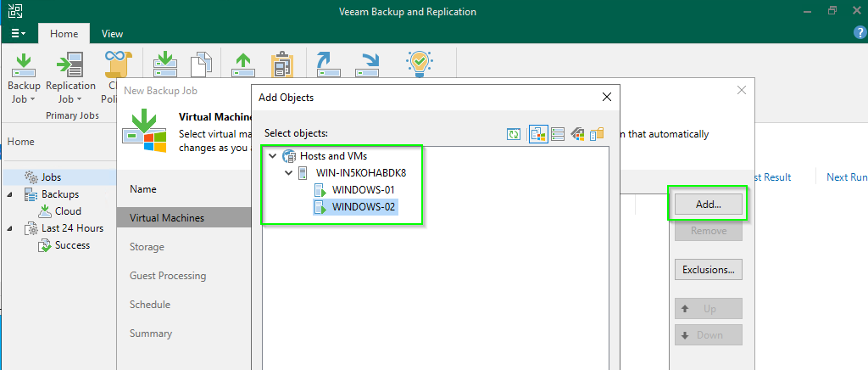Click the Restore green up-arrow icon
Screen dimensions: 868x370
pos(243,64)
